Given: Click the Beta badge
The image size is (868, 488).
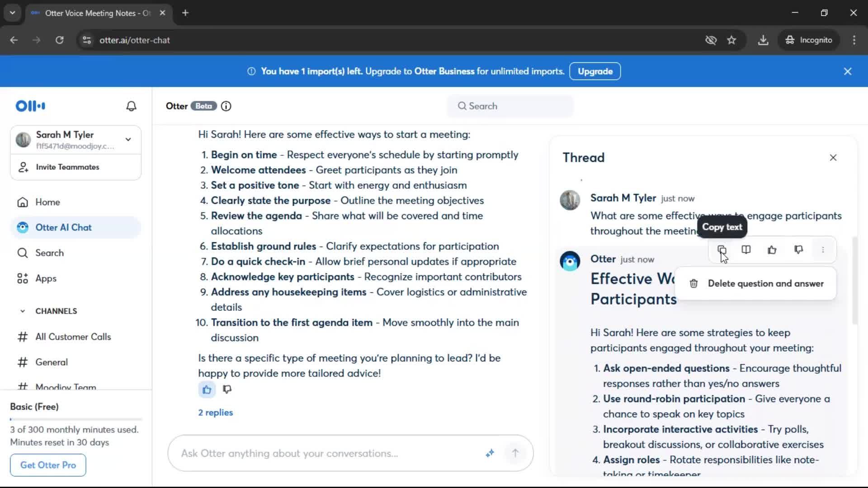Looking at the screenshot, I should coord(203,106).
